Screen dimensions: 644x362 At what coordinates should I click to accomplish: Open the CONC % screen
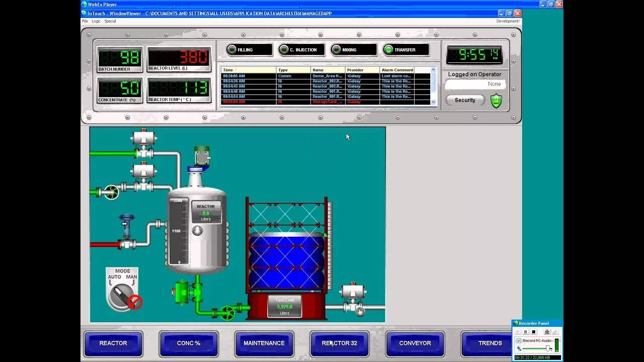[189, 343]
